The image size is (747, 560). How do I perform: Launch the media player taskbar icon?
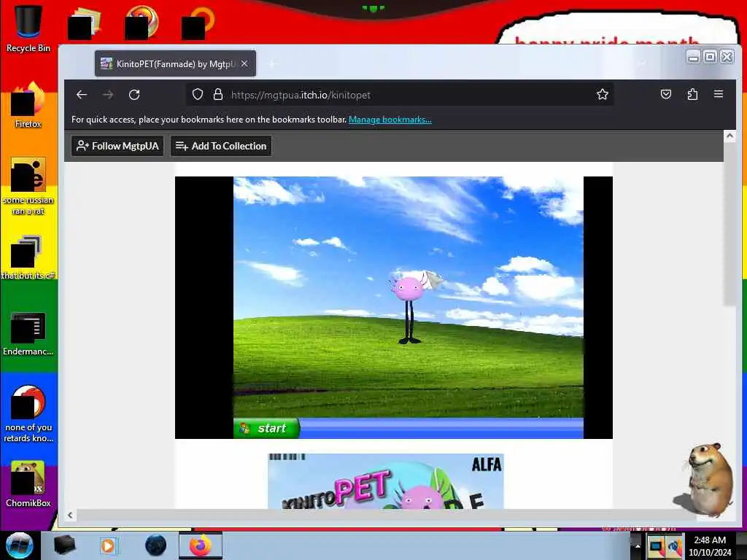[109, 545]
